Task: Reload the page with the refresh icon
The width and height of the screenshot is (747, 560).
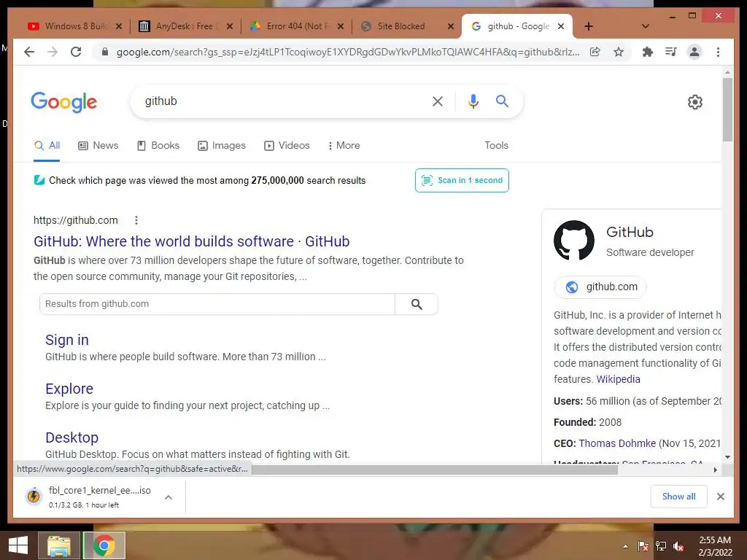Action: coord(76,52)
